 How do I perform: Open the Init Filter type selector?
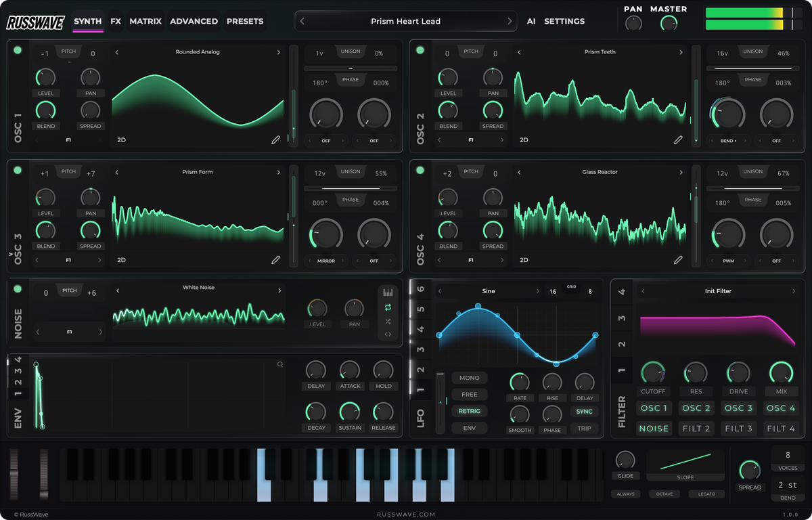718,291
